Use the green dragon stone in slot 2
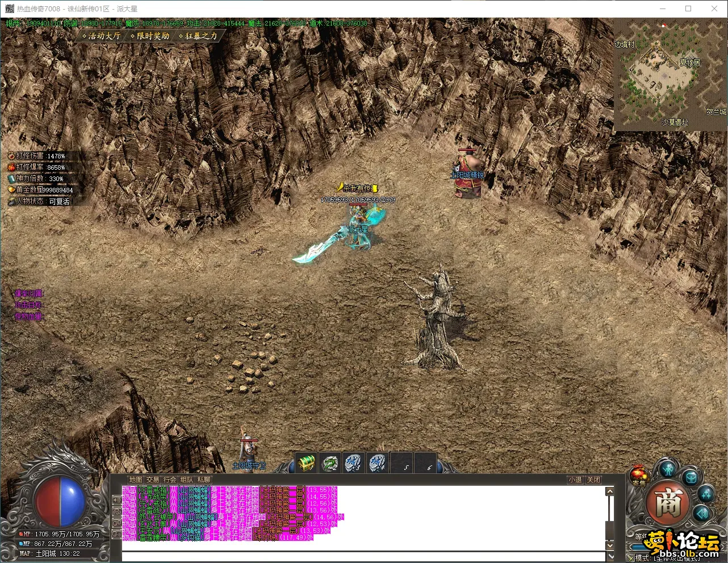Image resolution: width=728 pixels, height=563 pixels. pyautogui.click(x=330, y=463)
